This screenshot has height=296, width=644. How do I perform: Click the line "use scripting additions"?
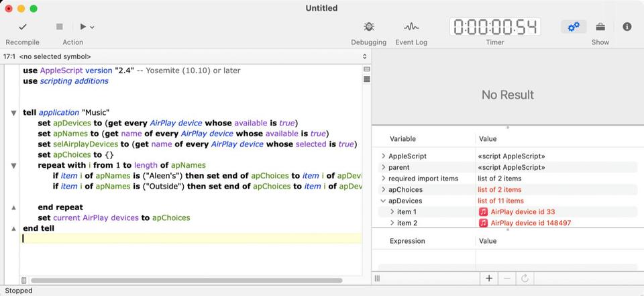(x=66, y=81)
